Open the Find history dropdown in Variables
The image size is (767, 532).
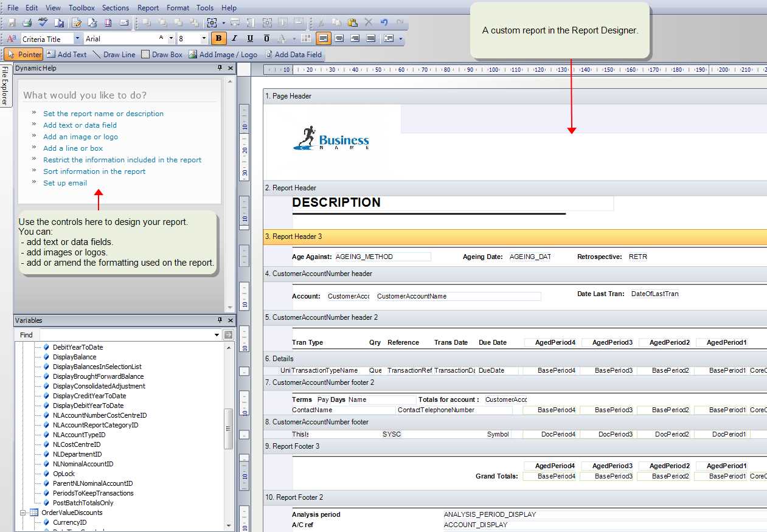217,334
